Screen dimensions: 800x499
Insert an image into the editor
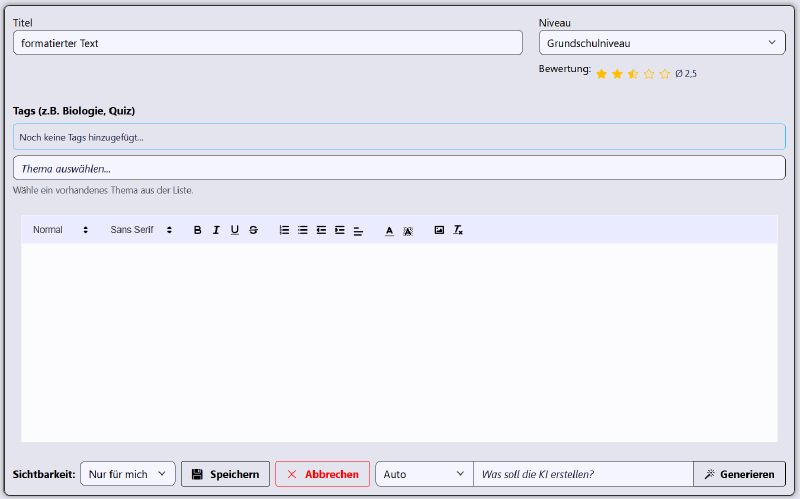tap(439, 230)
